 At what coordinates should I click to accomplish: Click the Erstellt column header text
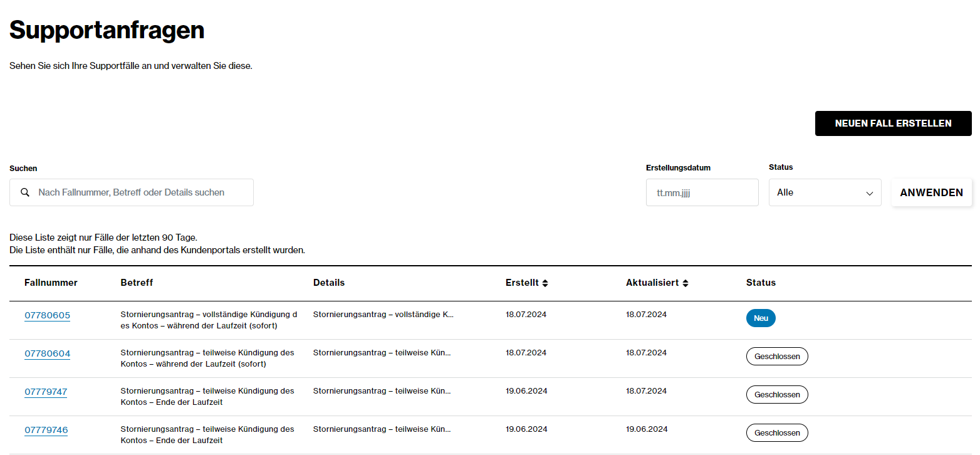[x=522, y=283]
